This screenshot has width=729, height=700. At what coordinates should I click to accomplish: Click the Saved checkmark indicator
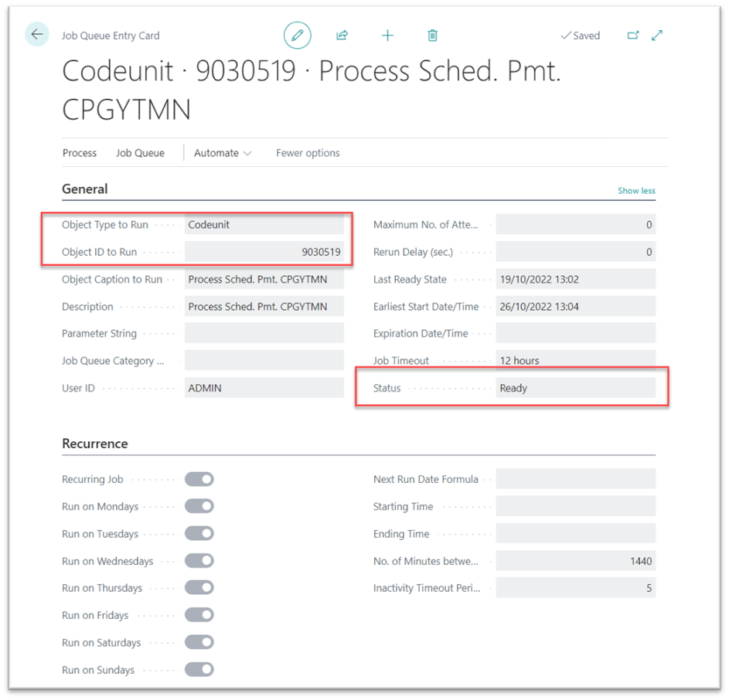580,35
